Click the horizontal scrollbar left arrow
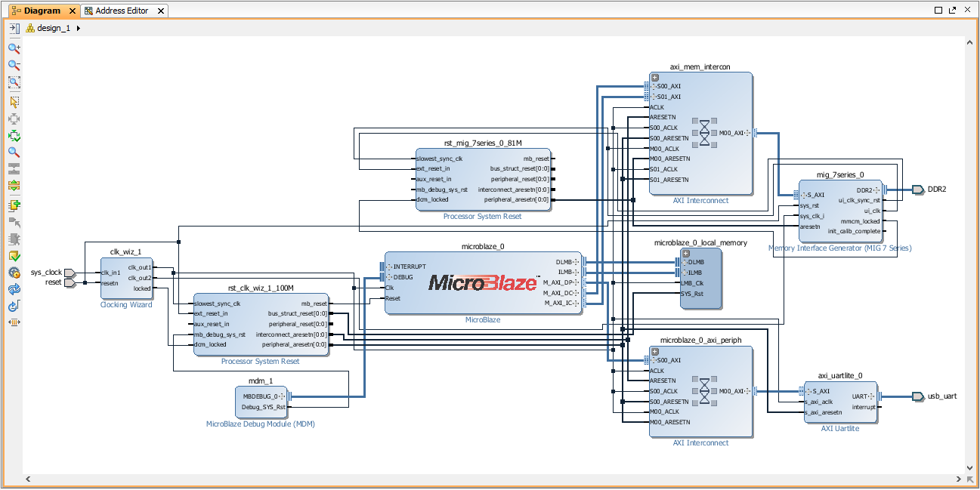This screenshot has width=980, height=490. (29, 479)
